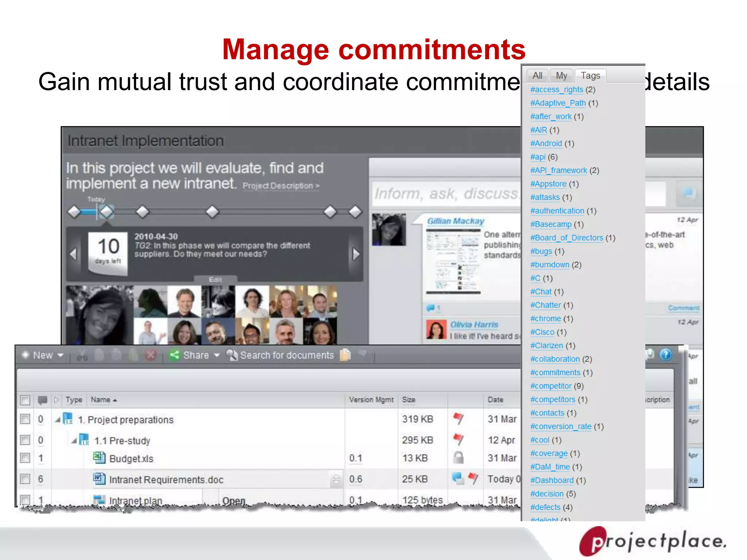
Task: Tick the select-all checkbox in table header
Action: pyautogui.click(x=25, y=400)
